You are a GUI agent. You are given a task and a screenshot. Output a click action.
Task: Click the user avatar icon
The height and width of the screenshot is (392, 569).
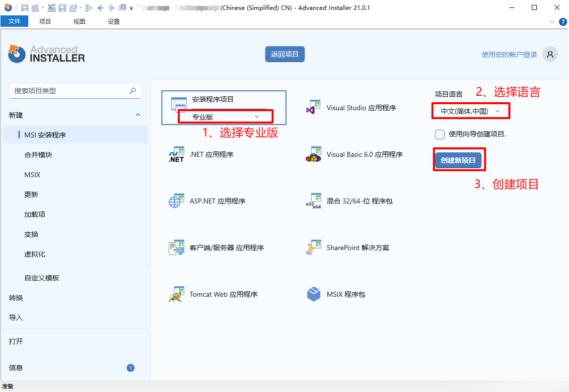click(550, 55)
